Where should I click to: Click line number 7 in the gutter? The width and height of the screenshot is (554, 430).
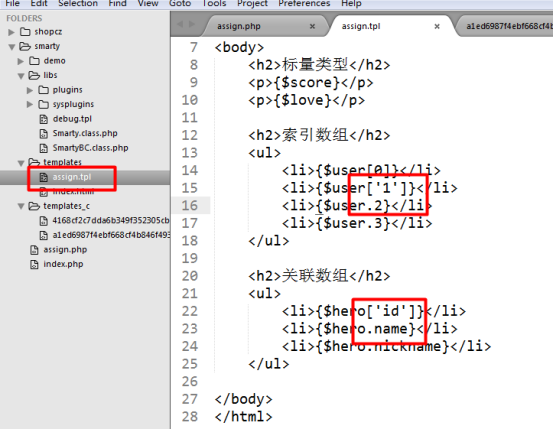pos(194,47)
